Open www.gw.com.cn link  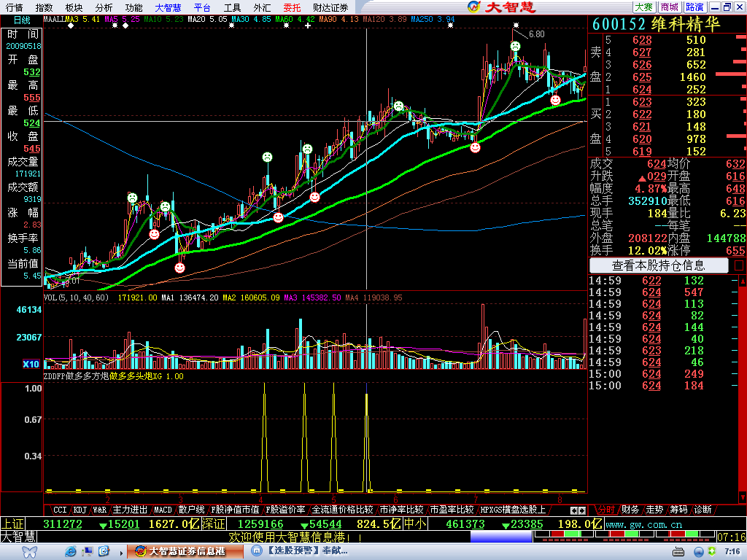coord(643,525)
